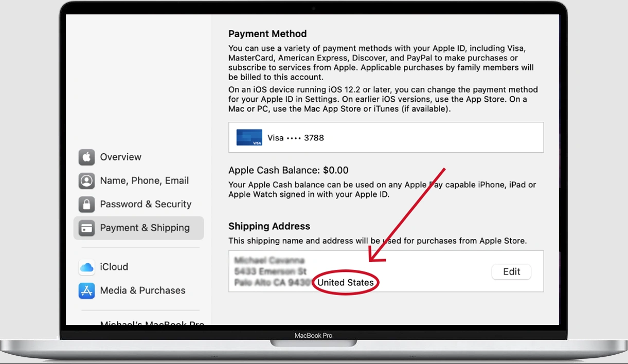
Task: Click the lock icon for Password & Security
Action: 86,204
